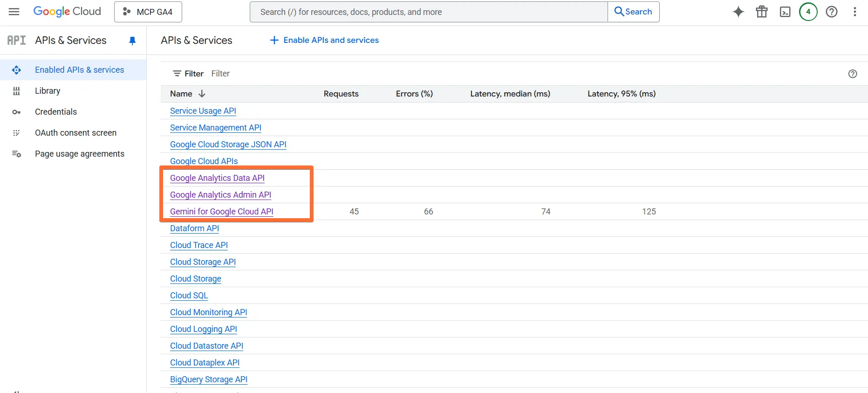Click Page usage agreements settings icon

[x=16, y=154]
